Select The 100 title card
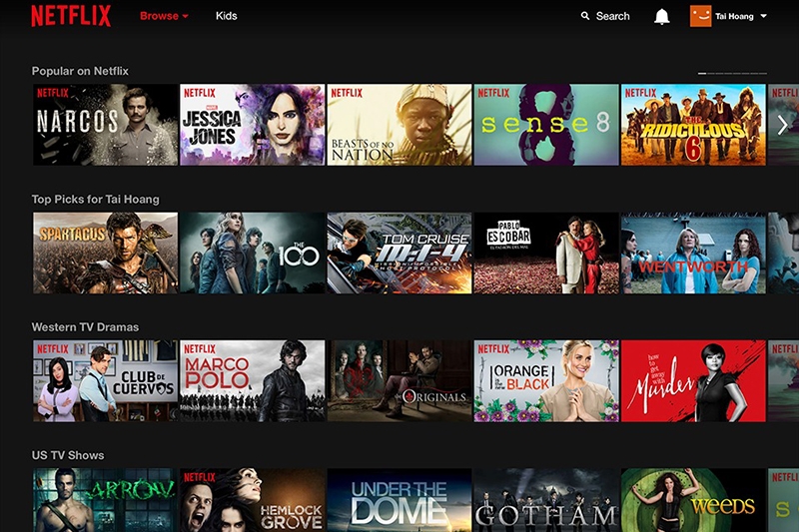Viewport: 799px width, 532px height. 253,253
